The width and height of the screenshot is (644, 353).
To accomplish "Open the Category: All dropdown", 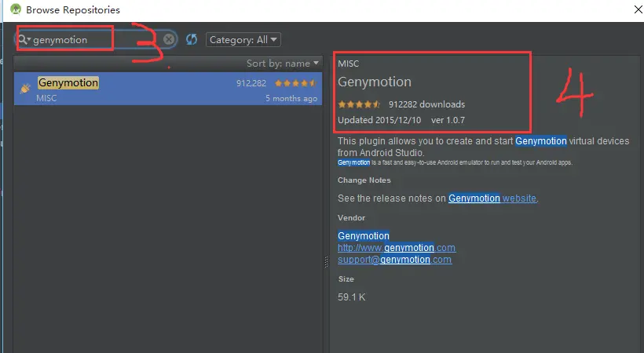I will click(243, 39).
